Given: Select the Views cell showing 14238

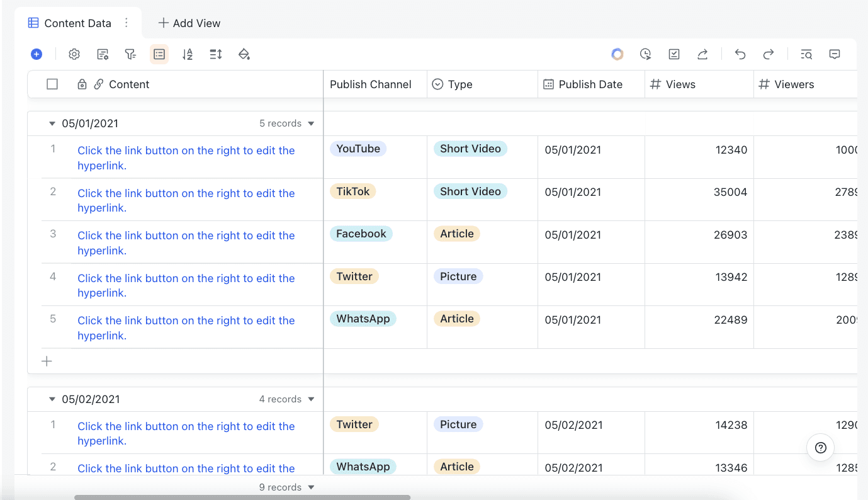Looking at the screenshot, I should (699, 433).
